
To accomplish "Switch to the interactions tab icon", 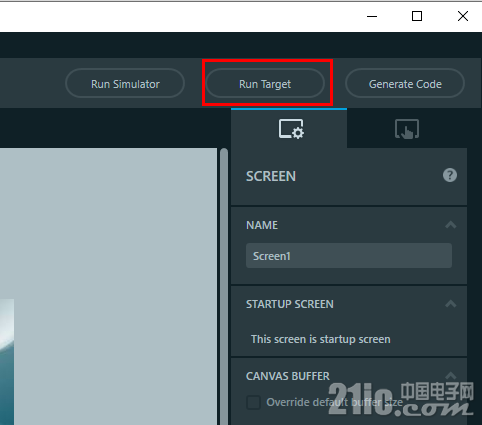I will [x=407, y=129].
